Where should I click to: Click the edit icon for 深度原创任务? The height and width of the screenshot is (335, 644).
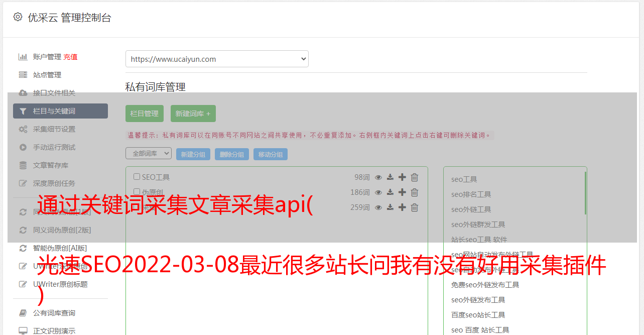[23, 183]
